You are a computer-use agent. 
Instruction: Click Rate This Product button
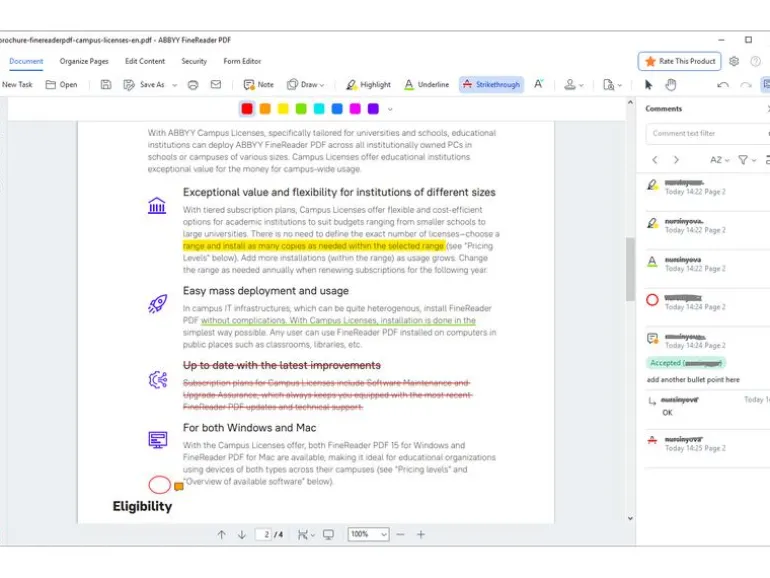click(680, 61)
